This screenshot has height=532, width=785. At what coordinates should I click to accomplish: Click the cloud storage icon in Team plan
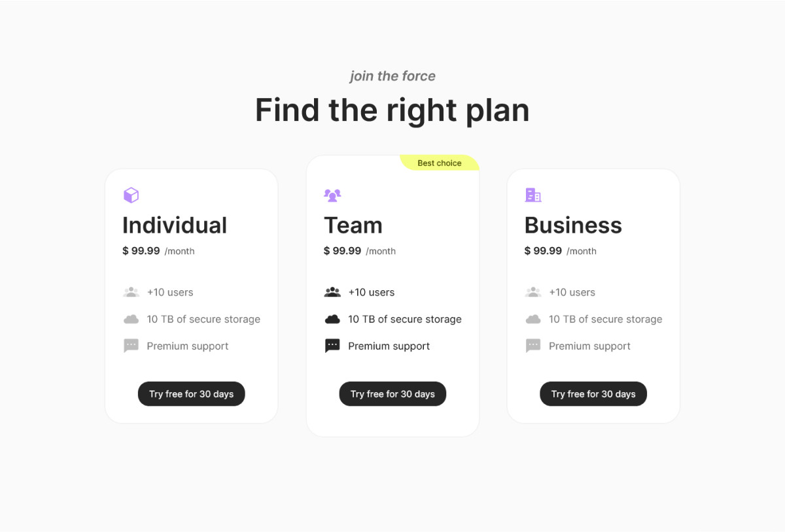[x=332, y=319]
